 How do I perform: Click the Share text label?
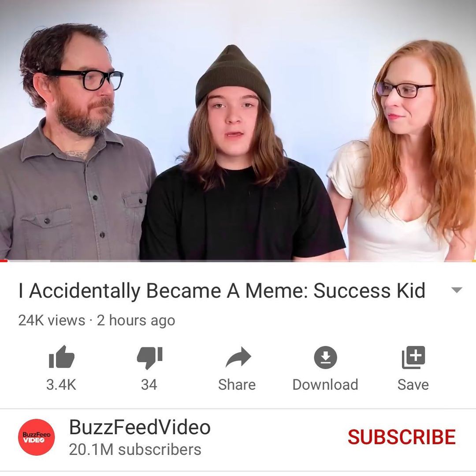pos(237,385)
